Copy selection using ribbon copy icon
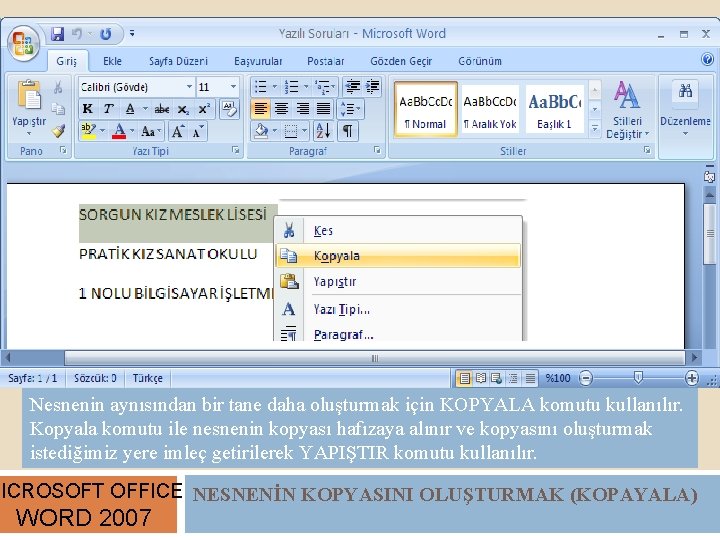The height and width of the screenshot is (540, 720). pyautogui.click(x=58, y=109)
